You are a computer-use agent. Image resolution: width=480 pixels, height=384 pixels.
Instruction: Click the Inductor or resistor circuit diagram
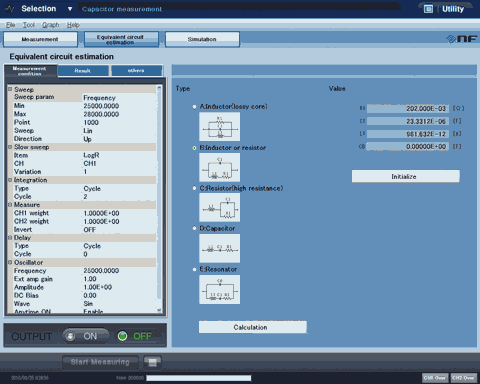[x=219, y=167]
